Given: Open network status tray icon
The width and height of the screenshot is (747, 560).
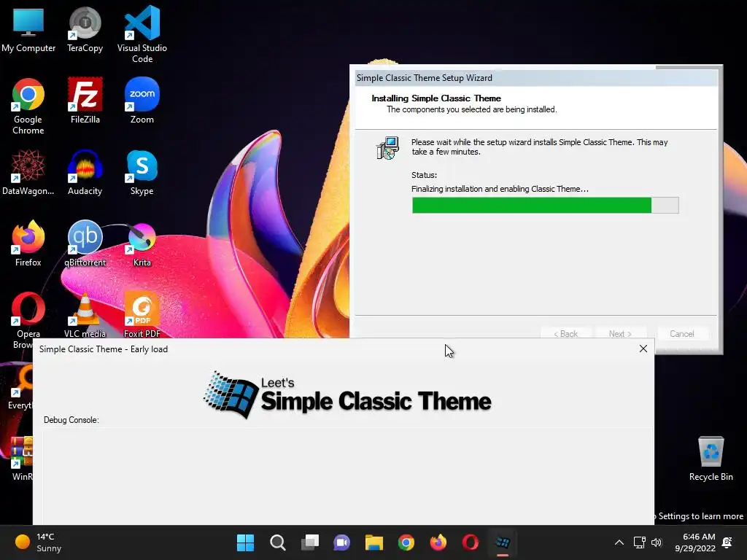Looking at the screenshot, I should [639, 542].
